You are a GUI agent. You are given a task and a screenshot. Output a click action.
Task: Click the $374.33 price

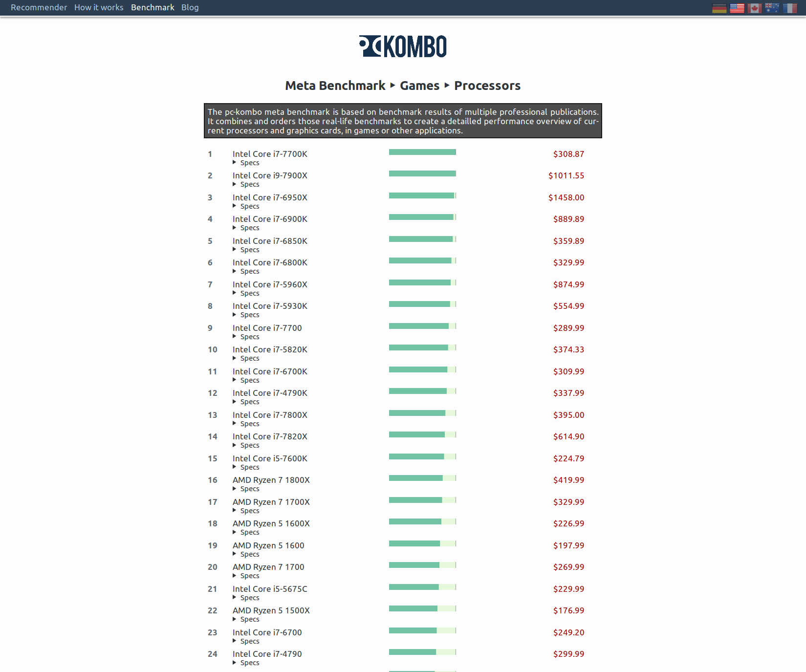click(568, 349)
